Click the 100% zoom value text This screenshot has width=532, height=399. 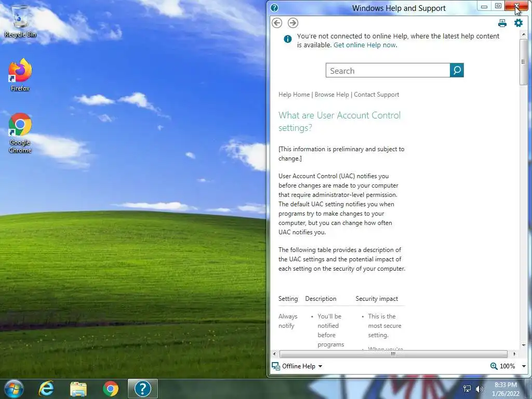pos(507,366)
